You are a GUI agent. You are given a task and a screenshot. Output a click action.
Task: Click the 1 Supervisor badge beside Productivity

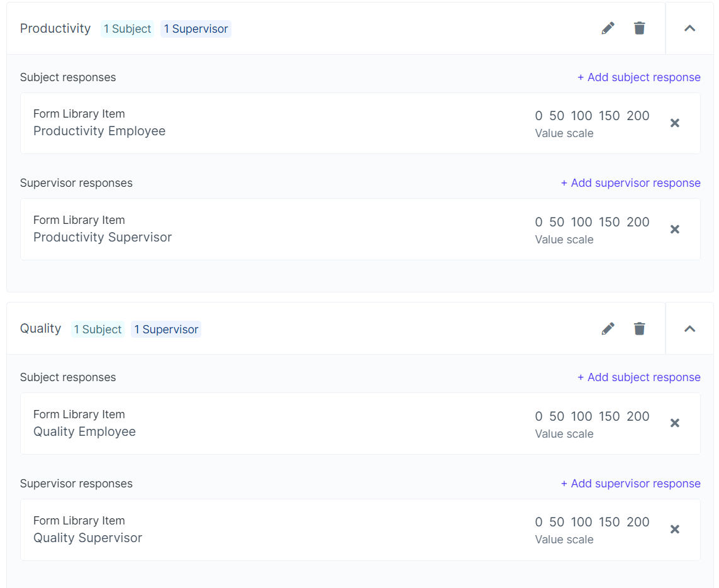pos(196,29)
